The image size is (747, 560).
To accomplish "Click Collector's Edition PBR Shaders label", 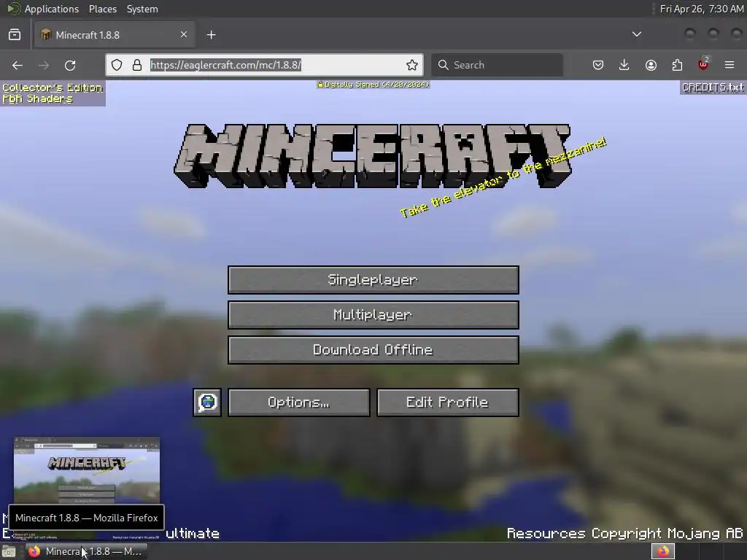I will (x=53, y=93).
